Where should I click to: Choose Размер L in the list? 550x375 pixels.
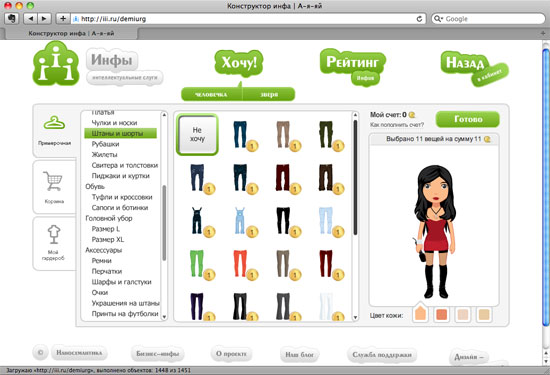point(106,229)
